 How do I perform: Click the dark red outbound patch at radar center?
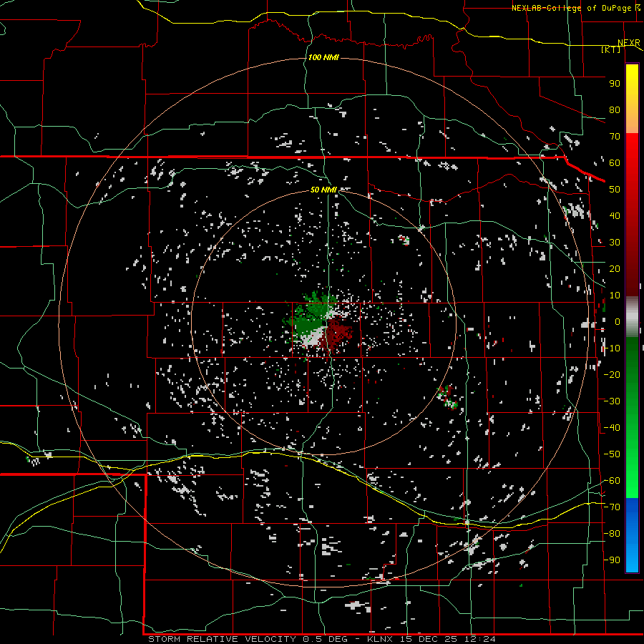[x=338, y=333]
